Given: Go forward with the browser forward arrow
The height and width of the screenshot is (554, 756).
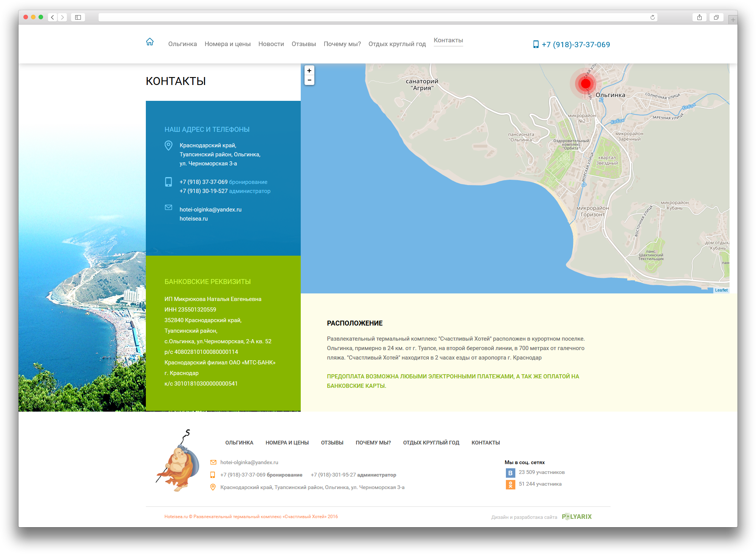Looking at the screenshot, I should pyautogui.click(x=62, y=17).
